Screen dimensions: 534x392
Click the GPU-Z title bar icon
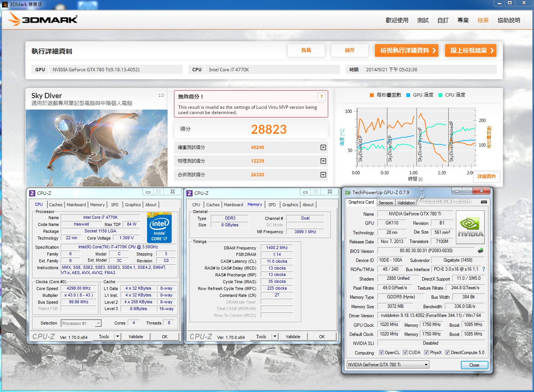348,192
